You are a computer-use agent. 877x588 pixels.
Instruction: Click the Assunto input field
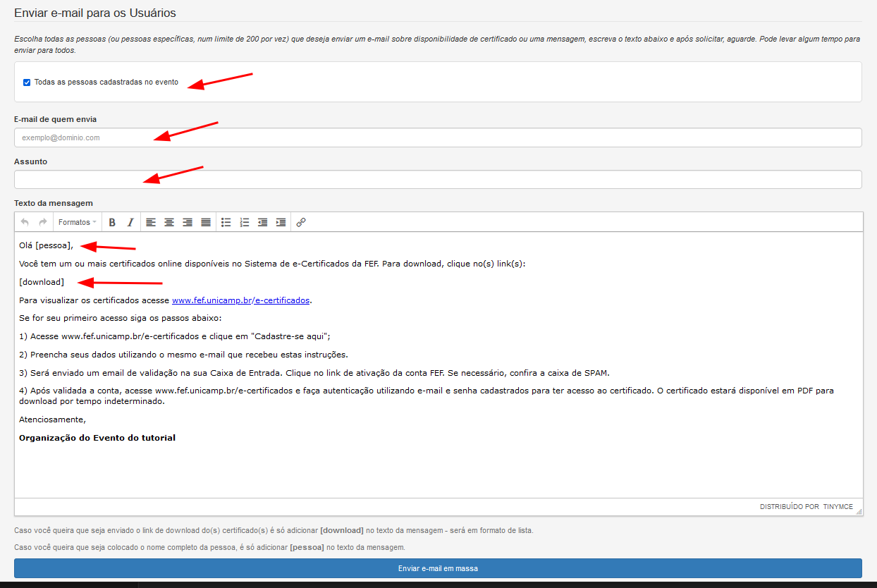[437, 180]
